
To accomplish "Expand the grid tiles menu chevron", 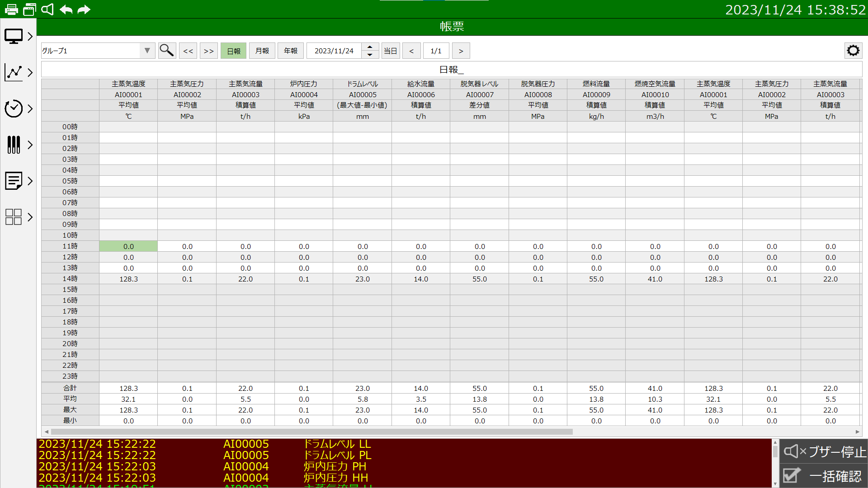I will pyautogui.click(x=30, y=217).
